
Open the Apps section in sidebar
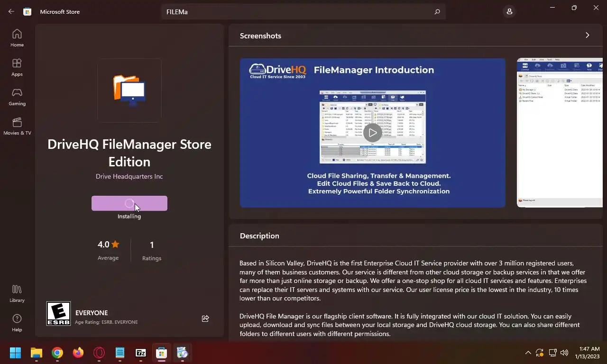pyautogui.click(x=17, y=67)
